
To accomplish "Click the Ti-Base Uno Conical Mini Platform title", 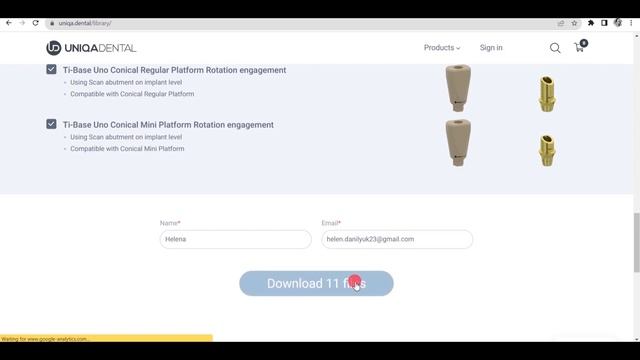I will (168, 125).
